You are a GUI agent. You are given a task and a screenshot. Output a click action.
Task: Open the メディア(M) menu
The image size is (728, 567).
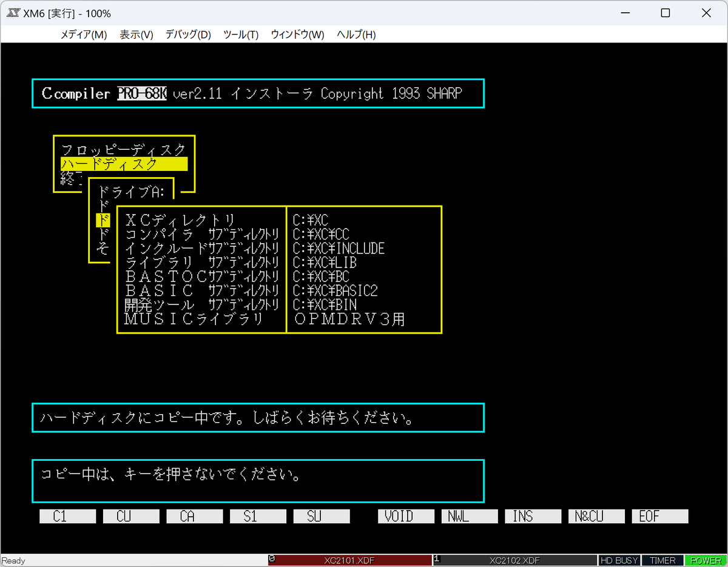(x=83, y=35)
